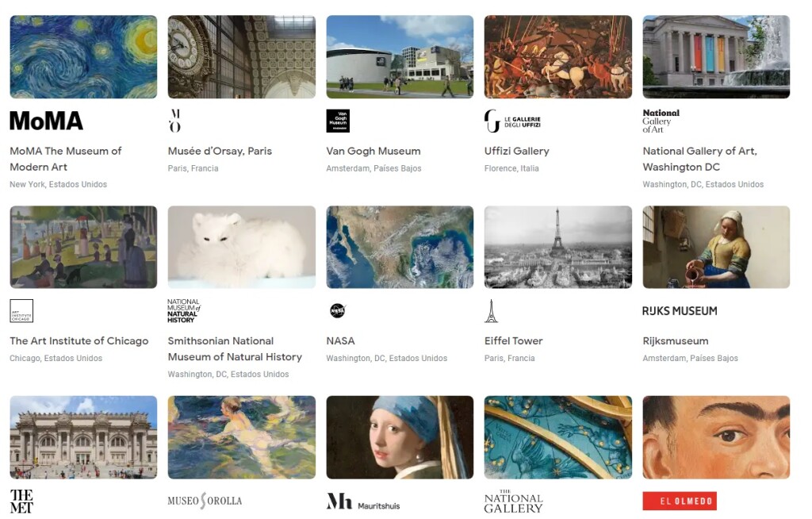The width and height of the screenshot is (812, 519).
Task: Open the MoMA The Museum of Modern Art link
Action: click(x=66, y=159)
